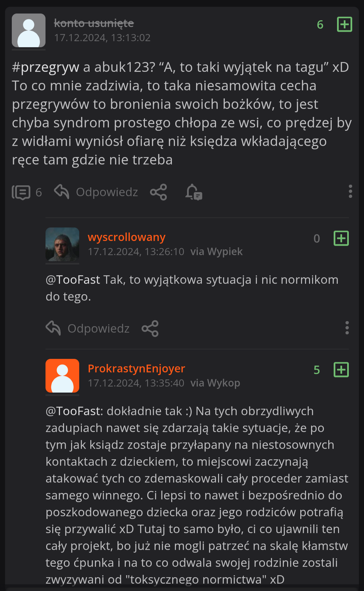The width and height of the screenshot is (364, 591).
Task: Open @TooFast mention in wyscrollowany's comment
Action: [73, 280]
